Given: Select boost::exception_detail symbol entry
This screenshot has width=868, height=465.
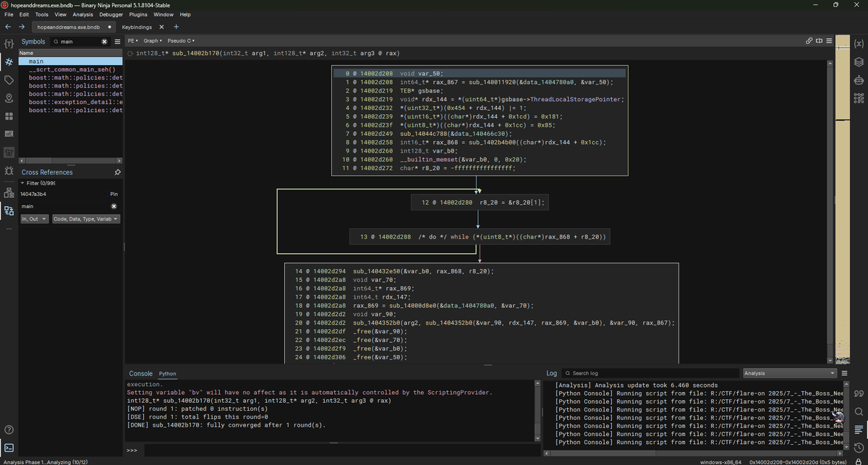Looking at the screenshot, I should coord(71,102).
